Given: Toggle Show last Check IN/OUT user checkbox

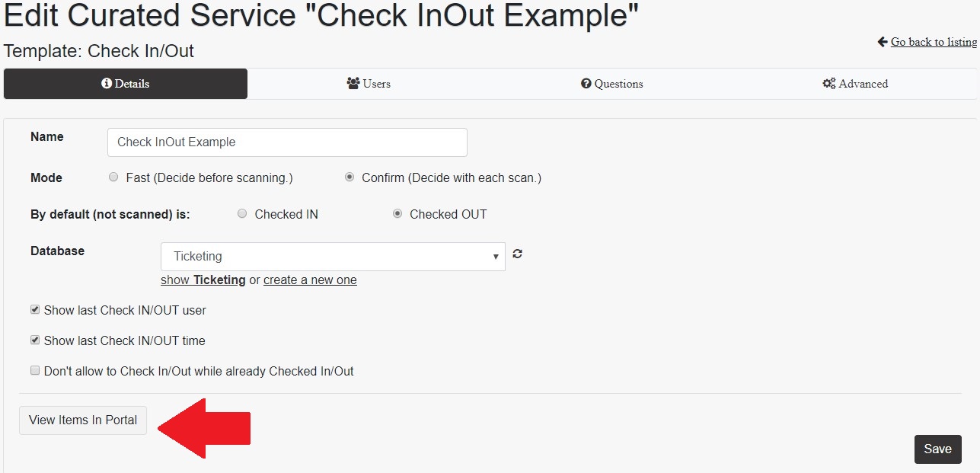Looking at the screenshot, I should point(35,310).
